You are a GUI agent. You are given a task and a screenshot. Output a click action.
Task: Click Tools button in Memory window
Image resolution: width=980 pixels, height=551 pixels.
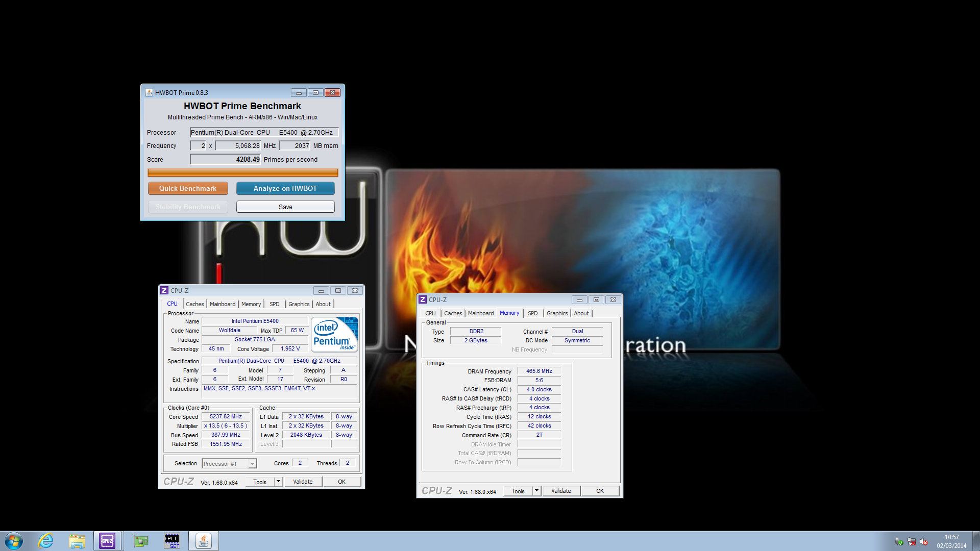click(518, 491)
